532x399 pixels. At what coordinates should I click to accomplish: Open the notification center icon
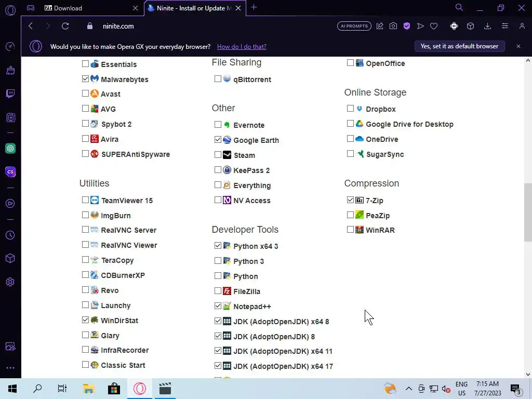coord(516,389)
